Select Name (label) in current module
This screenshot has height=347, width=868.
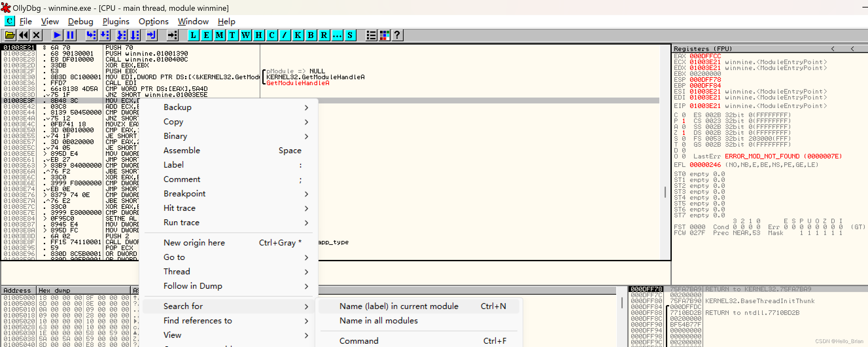coord(419,306)
